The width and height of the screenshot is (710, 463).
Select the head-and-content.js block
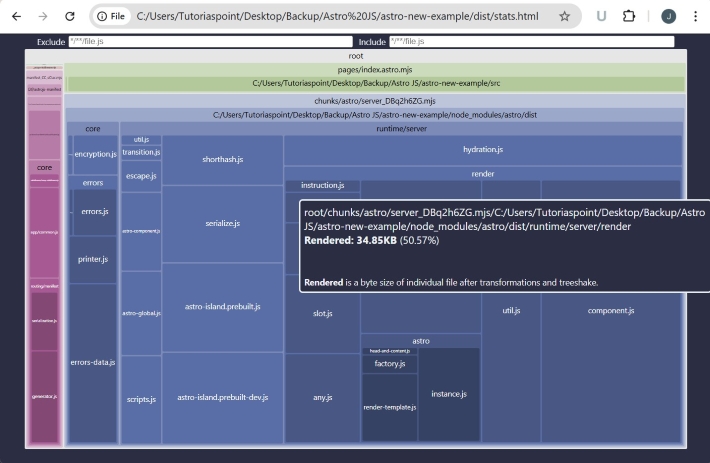(390, 351)
